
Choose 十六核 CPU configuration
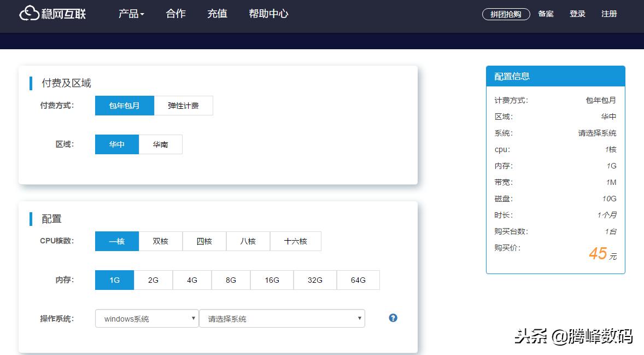(295, 241)
